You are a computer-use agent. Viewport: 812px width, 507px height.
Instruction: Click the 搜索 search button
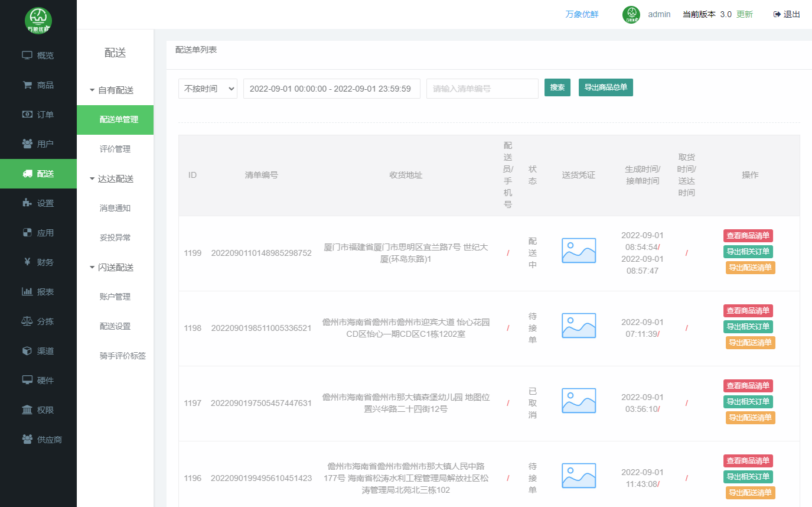tap(557, 87)
